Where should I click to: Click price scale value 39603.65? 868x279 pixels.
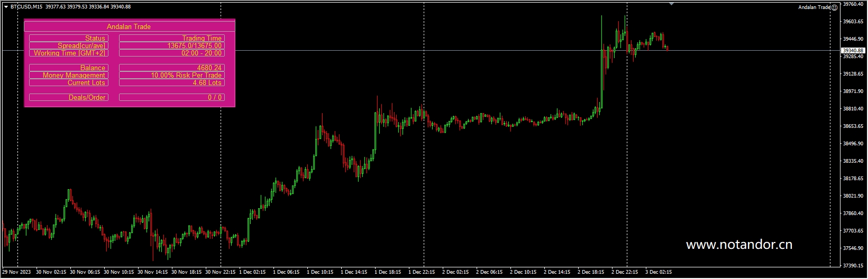[853, 22]
